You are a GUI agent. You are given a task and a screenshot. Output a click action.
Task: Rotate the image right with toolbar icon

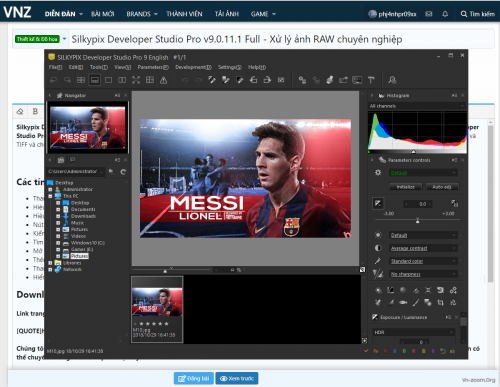[x=267, y=80]
